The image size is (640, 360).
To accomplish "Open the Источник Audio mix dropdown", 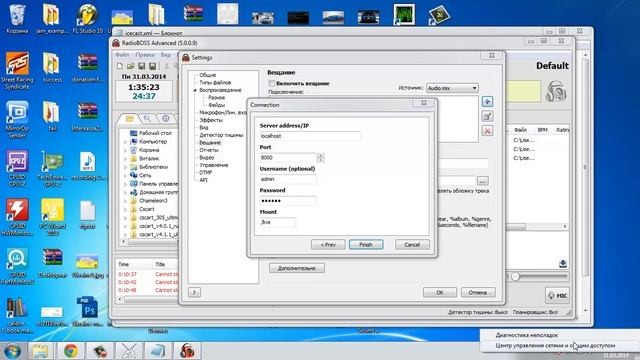I will [452, 88].
